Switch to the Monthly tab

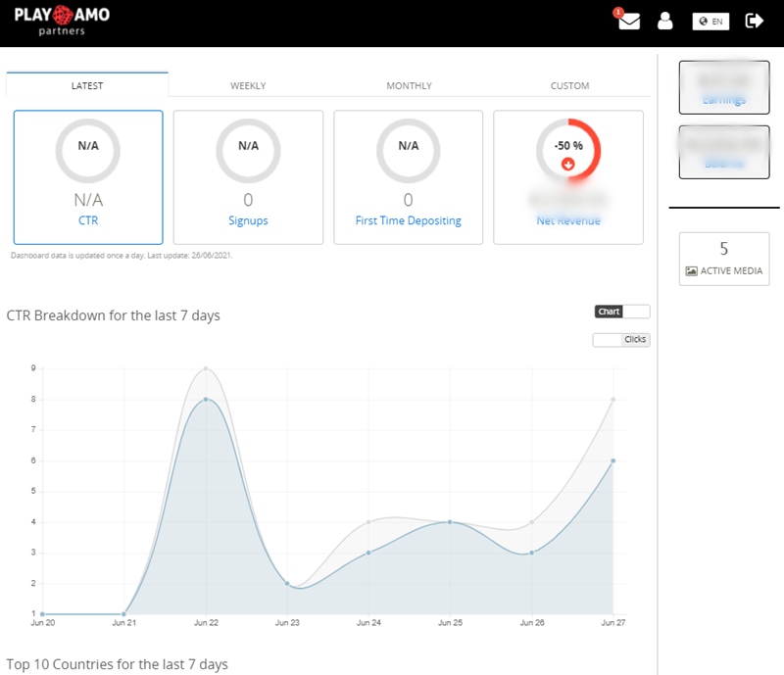pos(409,86)
